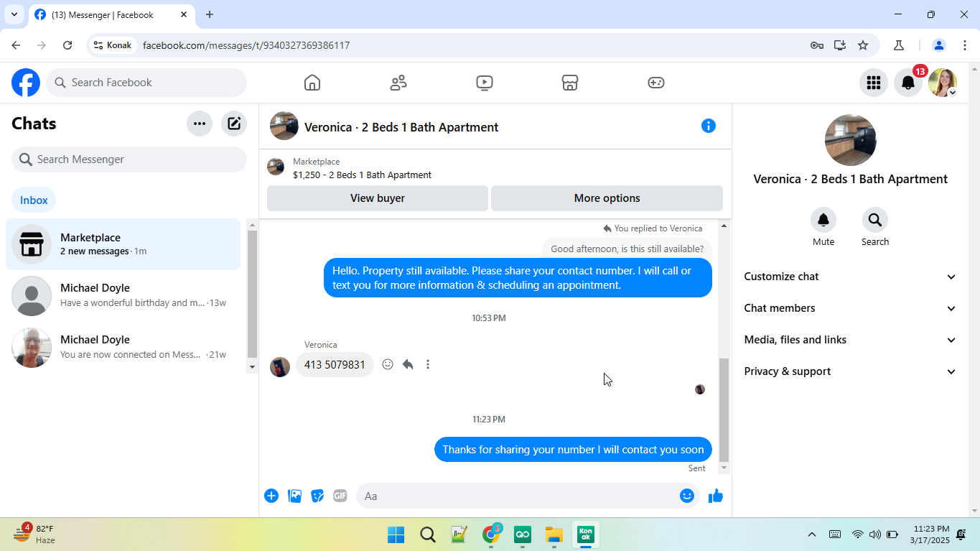Go back to the previous page
Screen dimensions: 980x551
16,45
